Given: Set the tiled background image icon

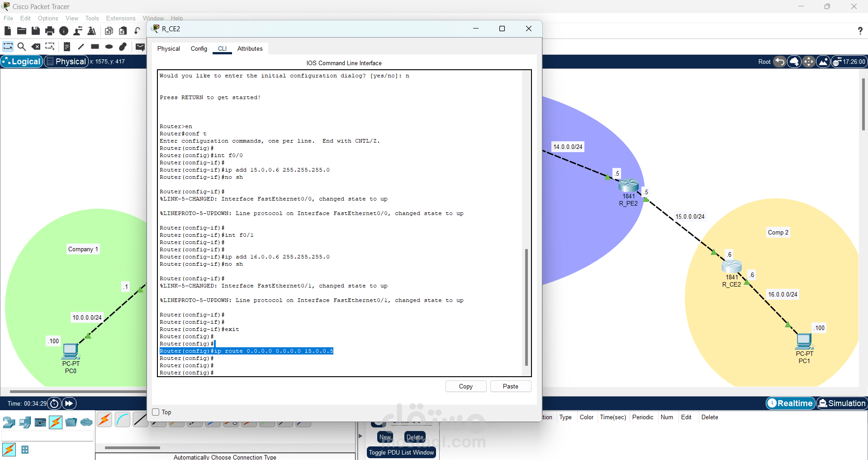Looking at the screenshot, I should tap(823, 62).
